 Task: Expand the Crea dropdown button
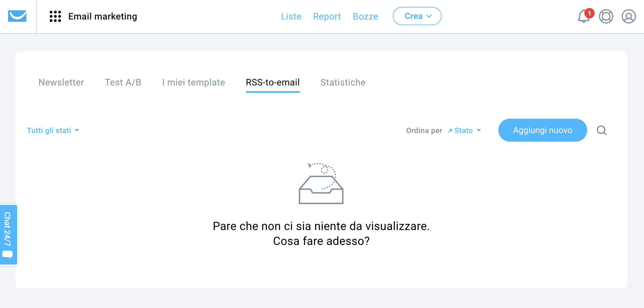pos(417,16)
